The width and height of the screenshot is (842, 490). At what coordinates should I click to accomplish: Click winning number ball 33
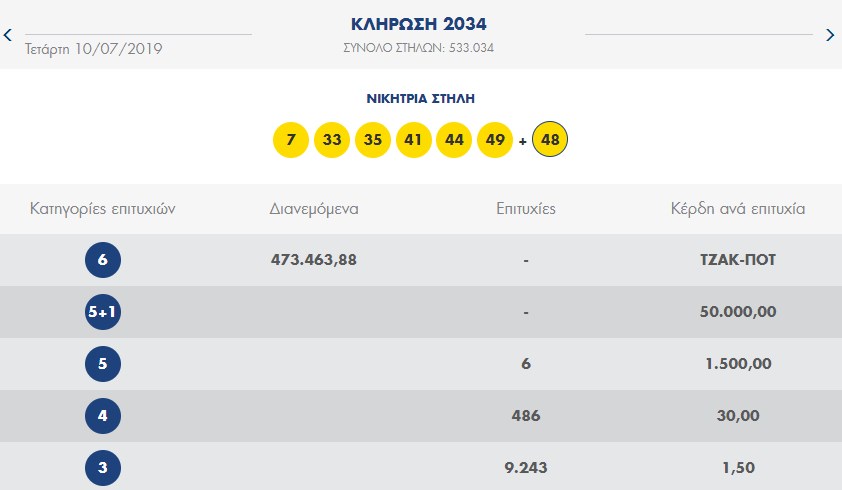click(x=332, y=140)
